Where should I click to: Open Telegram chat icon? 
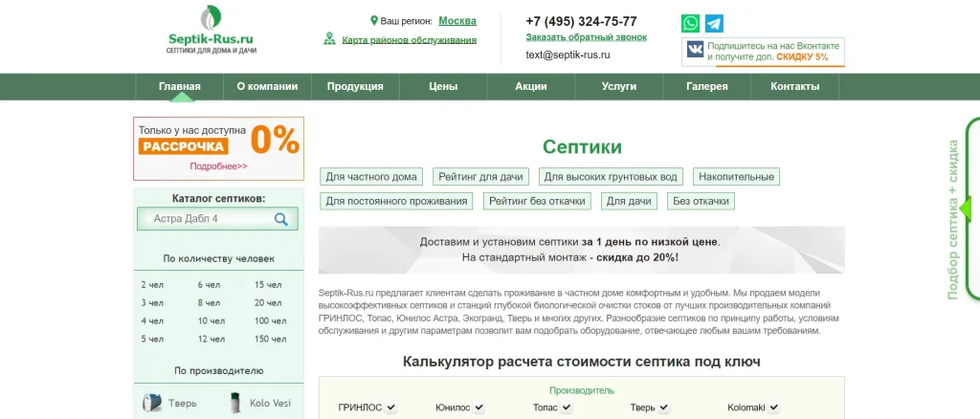pos(714,23)
